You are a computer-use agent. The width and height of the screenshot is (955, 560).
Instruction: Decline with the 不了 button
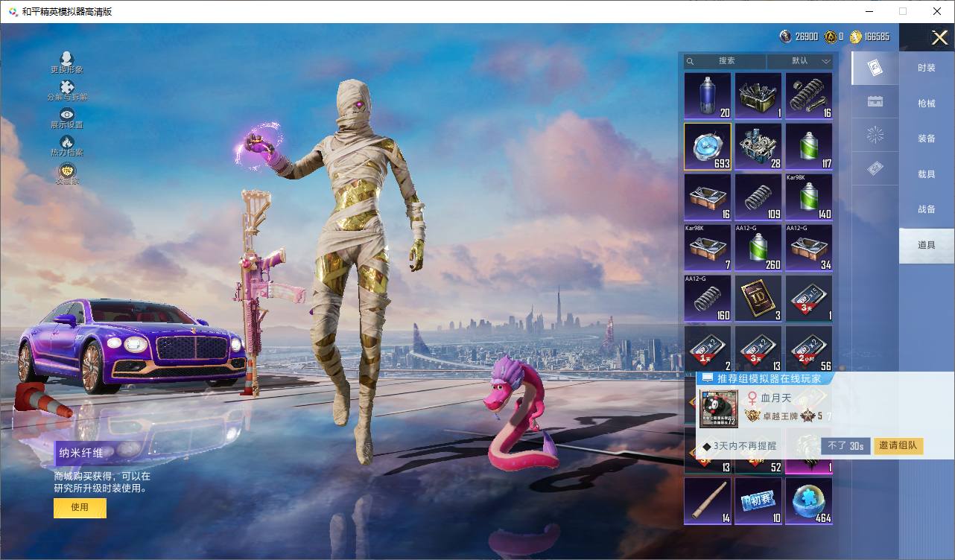(x=846, y=446)
